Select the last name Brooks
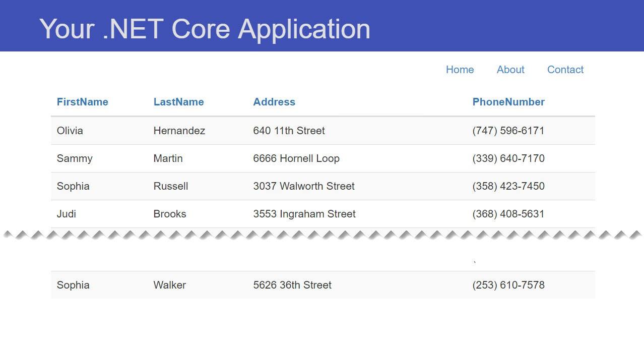 tap(170, 214)
